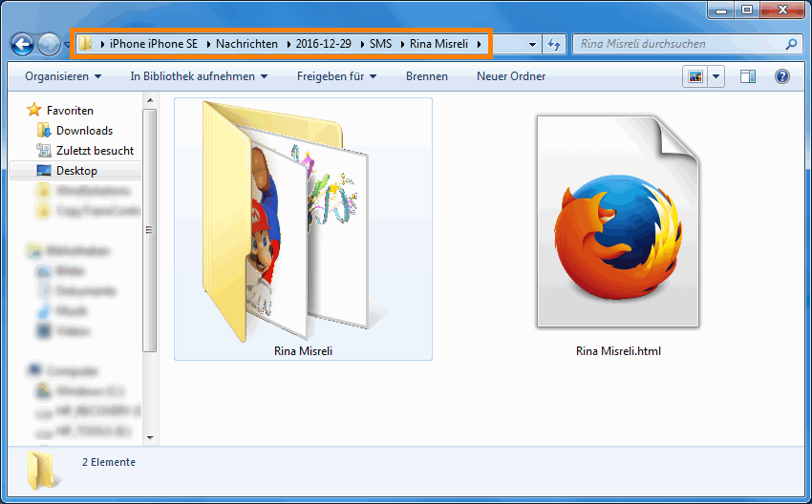The image size is (812, 504).
Task: Open recent pages dropdown beside Forward button
Action: (x=67, y=45)
